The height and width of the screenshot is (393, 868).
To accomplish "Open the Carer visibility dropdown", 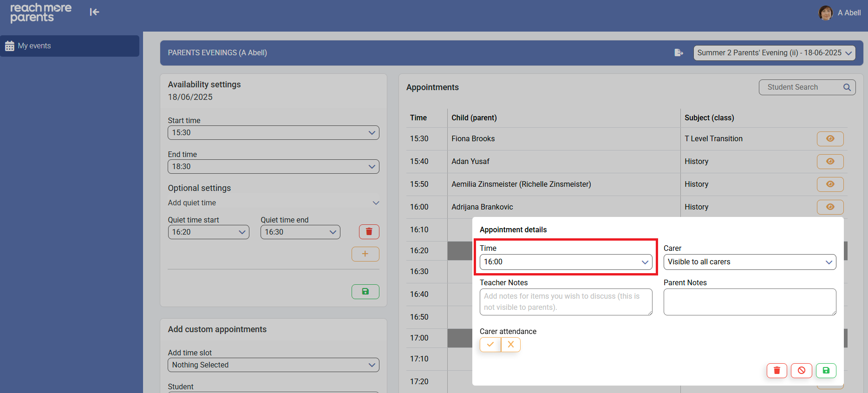I will click(x=749, y=262).
